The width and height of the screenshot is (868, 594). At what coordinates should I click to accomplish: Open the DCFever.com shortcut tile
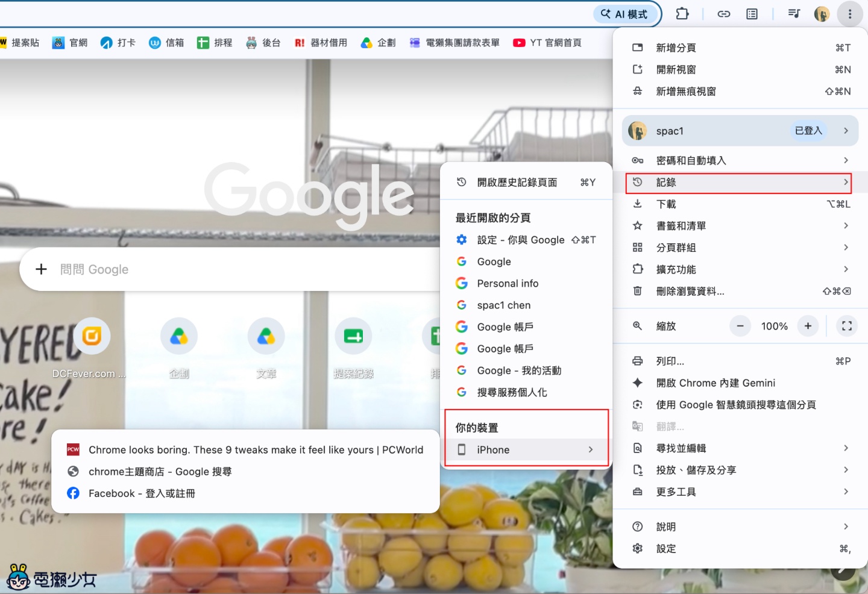[x=92, y=348]
